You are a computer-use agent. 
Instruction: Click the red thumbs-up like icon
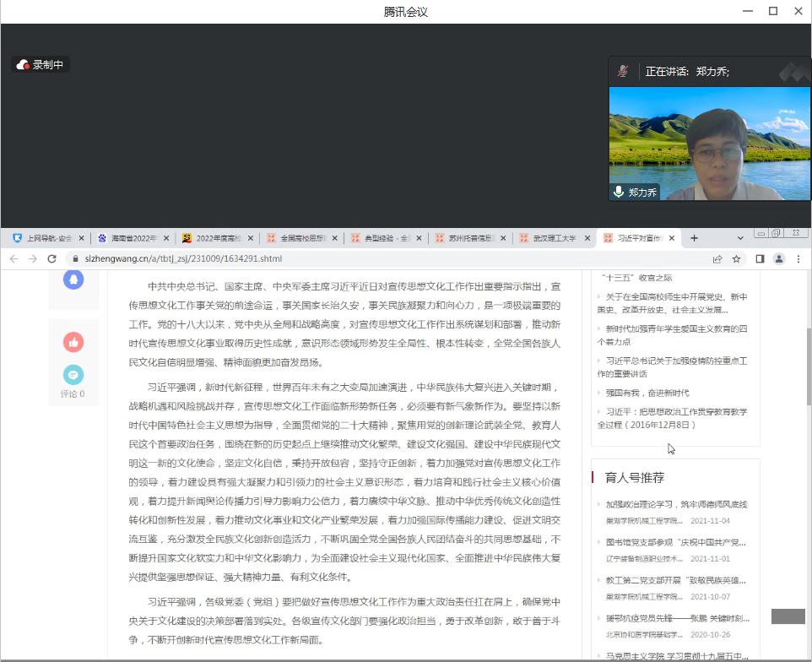click(73, 342)
